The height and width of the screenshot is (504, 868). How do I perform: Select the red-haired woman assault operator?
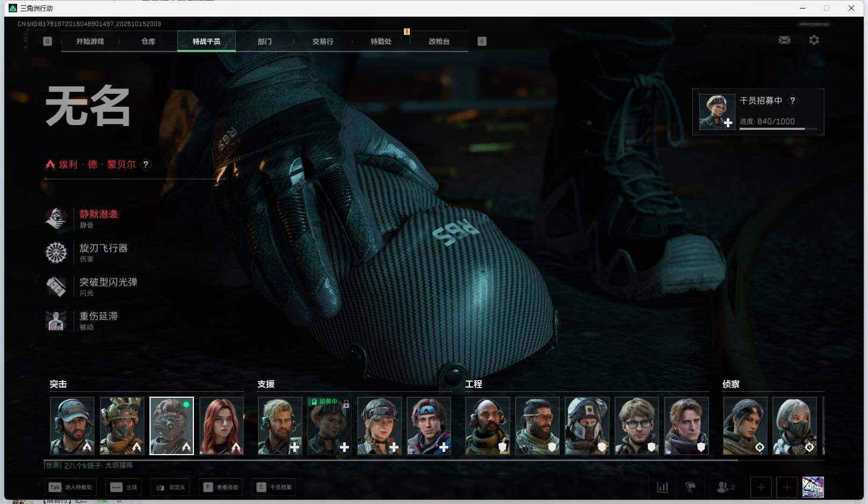click(x=222, y=426)
